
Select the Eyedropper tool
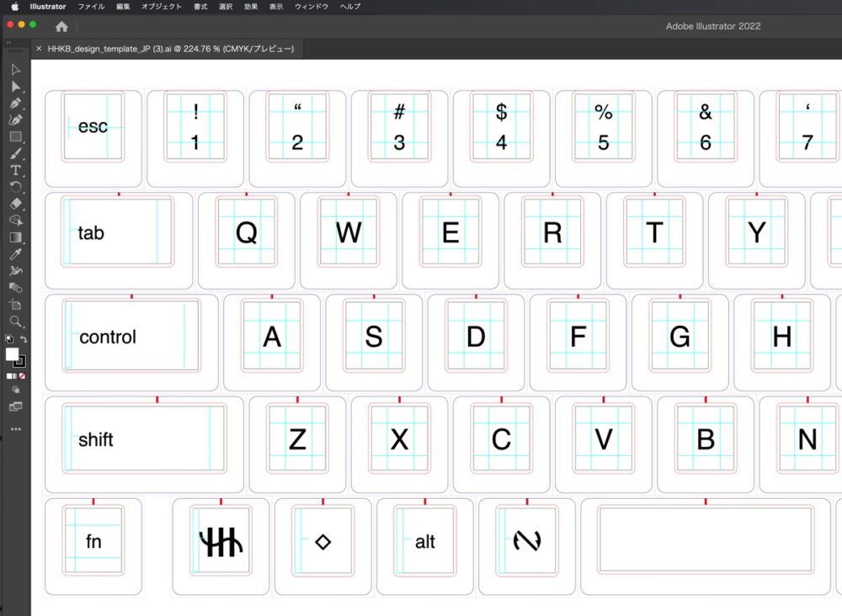tap(15, 254)
